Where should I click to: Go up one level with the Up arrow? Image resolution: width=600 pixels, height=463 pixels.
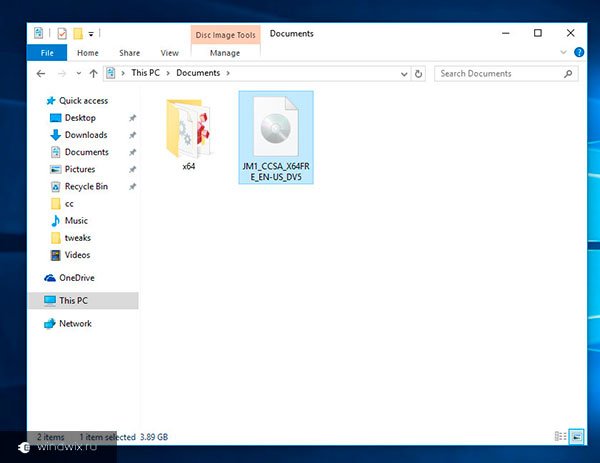[x=93, y=73]
